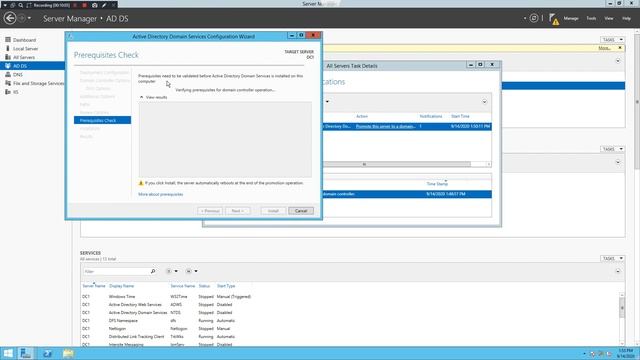Collapse the top section chevron below notification bar
Viewport: 640px width, 360px height.
(x=618, y=61)
